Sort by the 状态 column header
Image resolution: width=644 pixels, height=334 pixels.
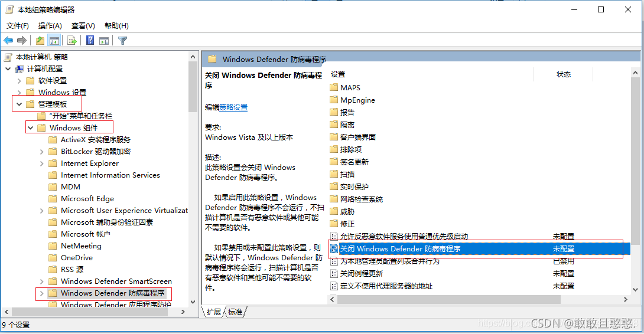pos(564,74)
